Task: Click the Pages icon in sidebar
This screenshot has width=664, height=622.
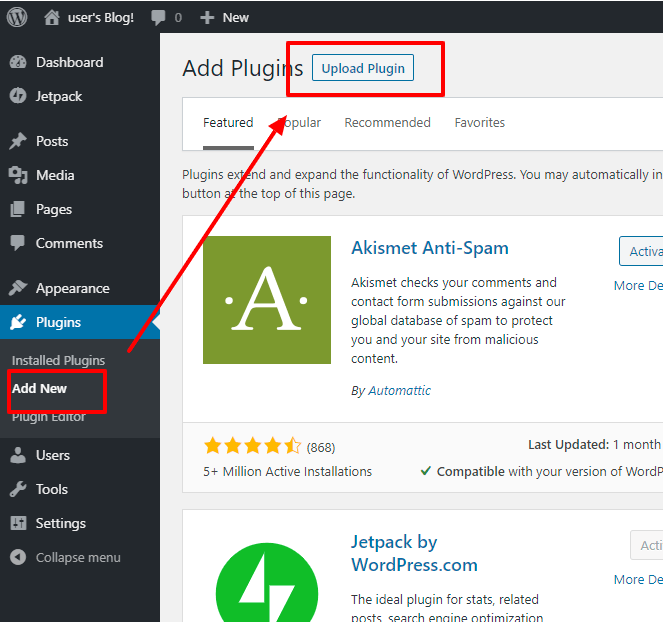Action: 18,209
